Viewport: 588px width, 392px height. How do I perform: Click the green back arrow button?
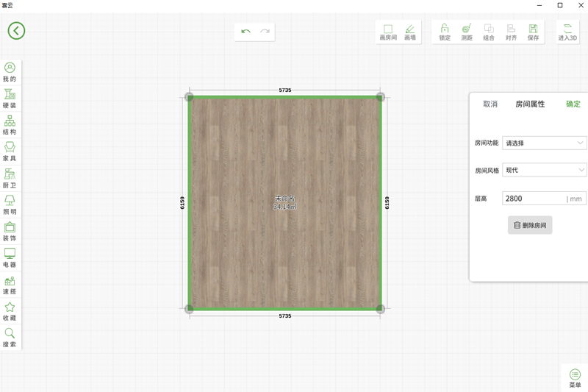(x=16, y=30)
